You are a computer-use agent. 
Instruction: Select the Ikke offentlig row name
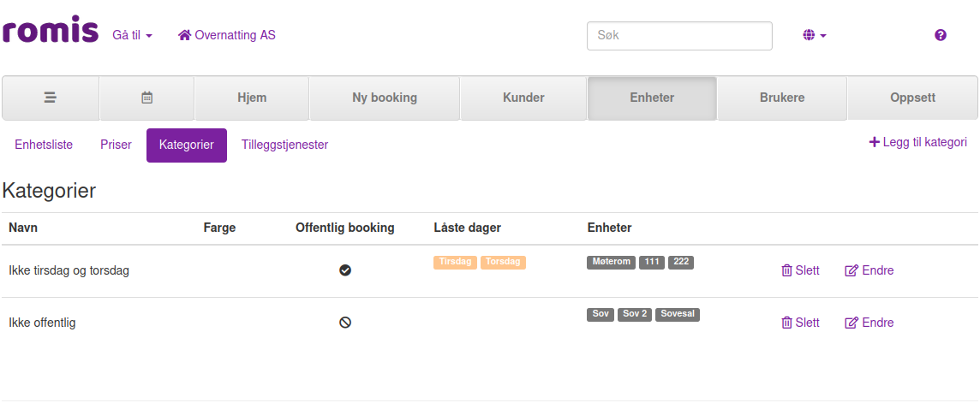pyautogui.click(x=42, y=323)
